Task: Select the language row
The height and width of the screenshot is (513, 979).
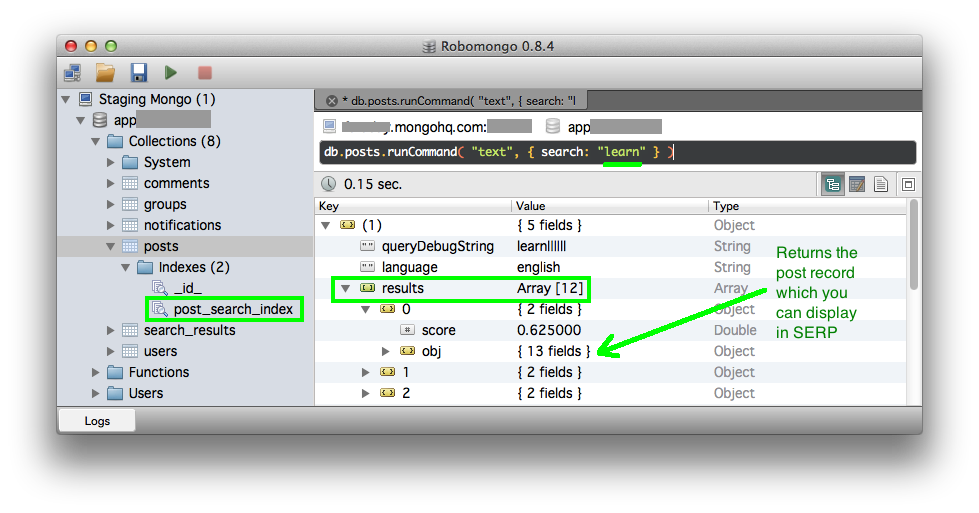Action: pyautogui.click(x=610, y=267)
